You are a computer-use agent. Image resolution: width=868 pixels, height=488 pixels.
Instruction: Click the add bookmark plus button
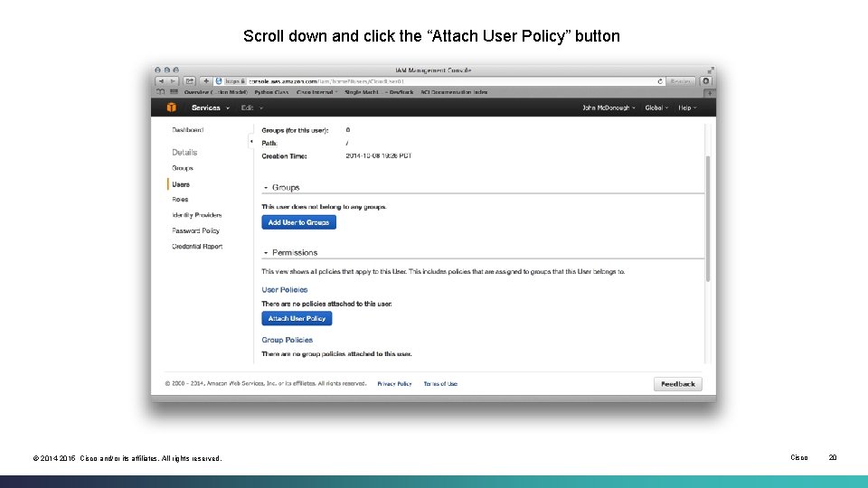(206, 81)
